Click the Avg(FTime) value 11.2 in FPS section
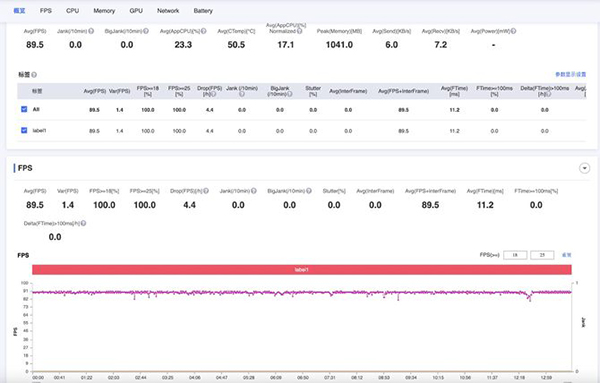 pos(485,205)
